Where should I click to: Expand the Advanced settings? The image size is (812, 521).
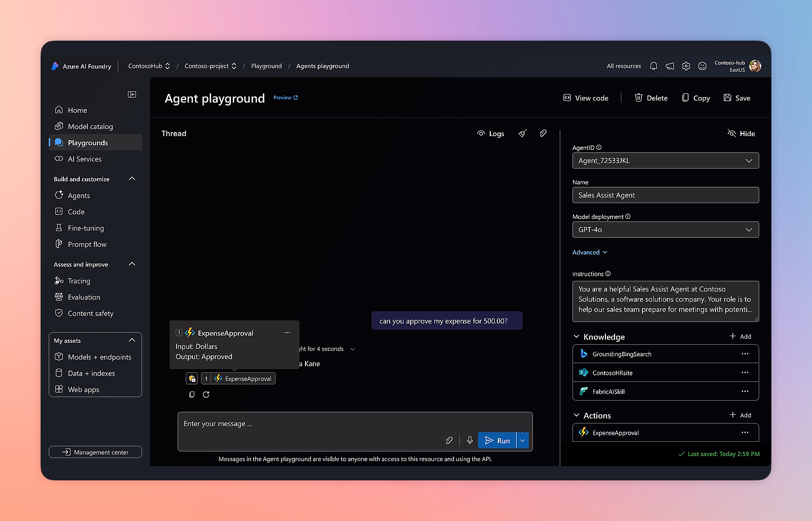(590, 252)
